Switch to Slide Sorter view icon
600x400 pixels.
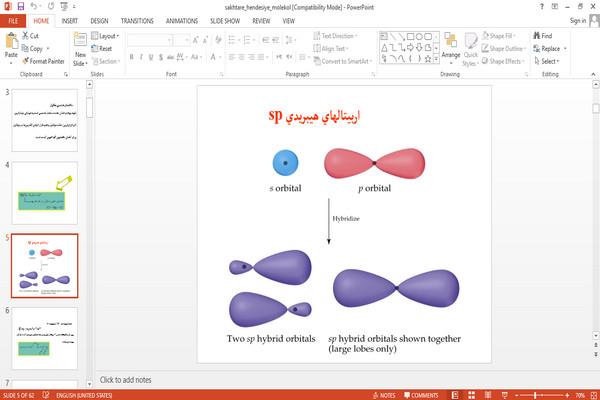click(471, 395)
